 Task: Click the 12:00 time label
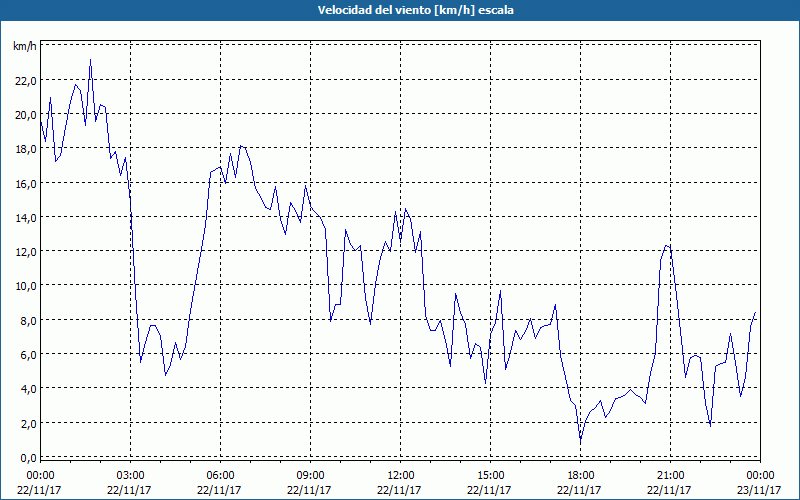pos(401,476)
